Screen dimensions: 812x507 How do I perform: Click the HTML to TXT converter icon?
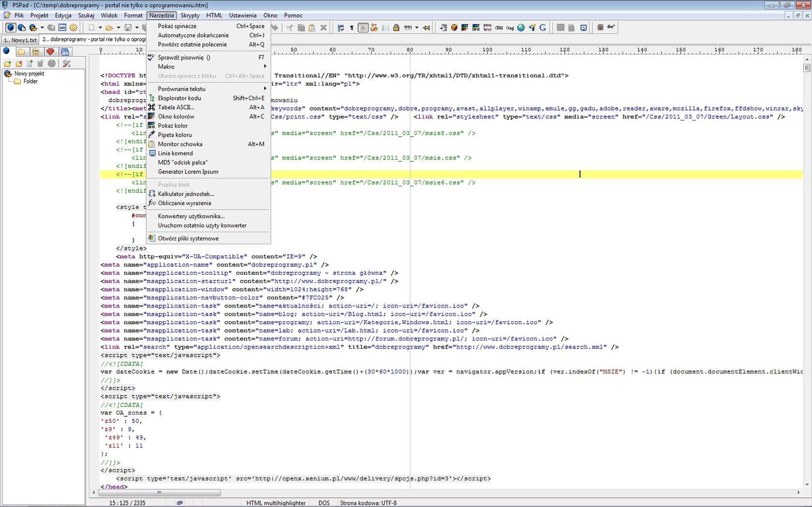click(487, 28)
